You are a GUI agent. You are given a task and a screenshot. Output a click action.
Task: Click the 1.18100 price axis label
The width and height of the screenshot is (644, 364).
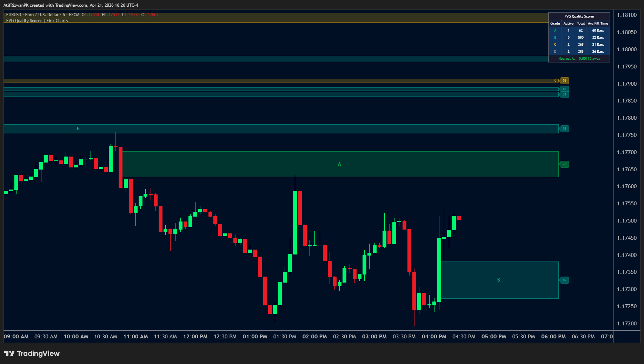coord(627,15)
